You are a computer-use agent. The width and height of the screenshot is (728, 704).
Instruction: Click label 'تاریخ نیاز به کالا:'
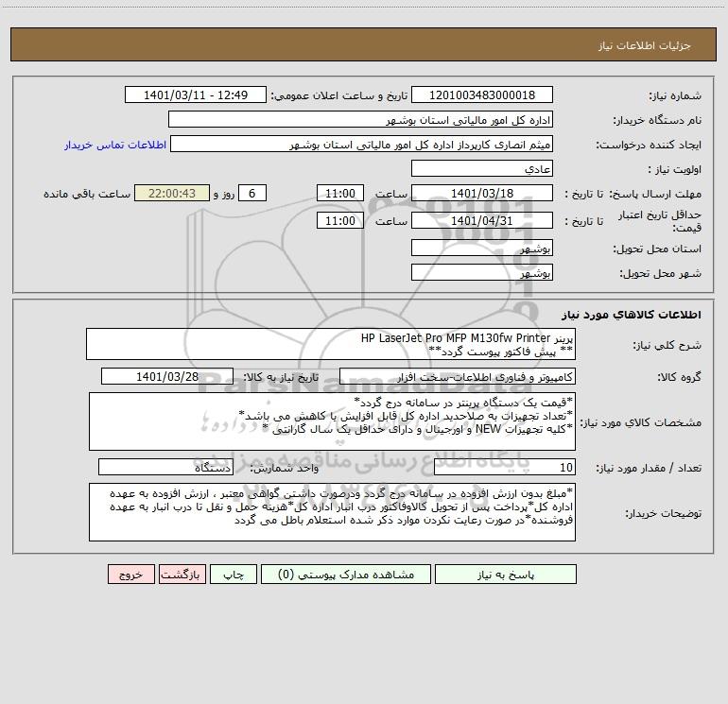click(x=281, y=377)
